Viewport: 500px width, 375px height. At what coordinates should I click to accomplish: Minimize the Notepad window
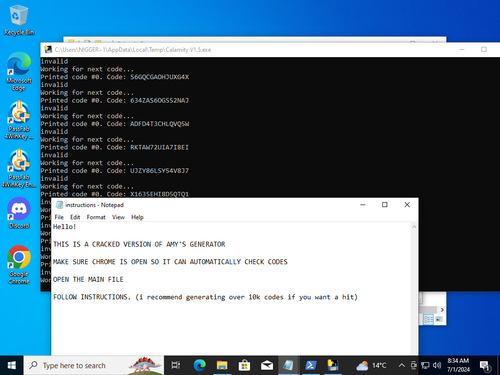(363, 205)
